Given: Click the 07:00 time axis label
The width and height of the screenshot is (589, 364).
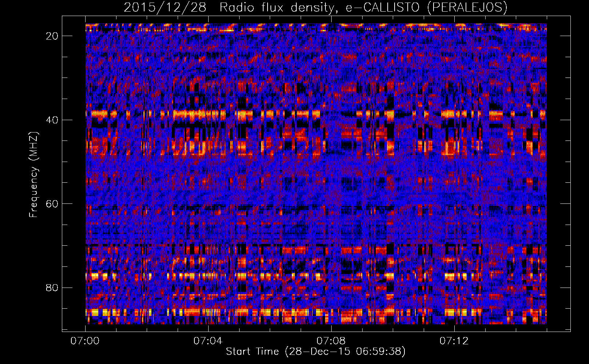Looking at the screenshot, I should pyautogui.click(x=85, y=341).
